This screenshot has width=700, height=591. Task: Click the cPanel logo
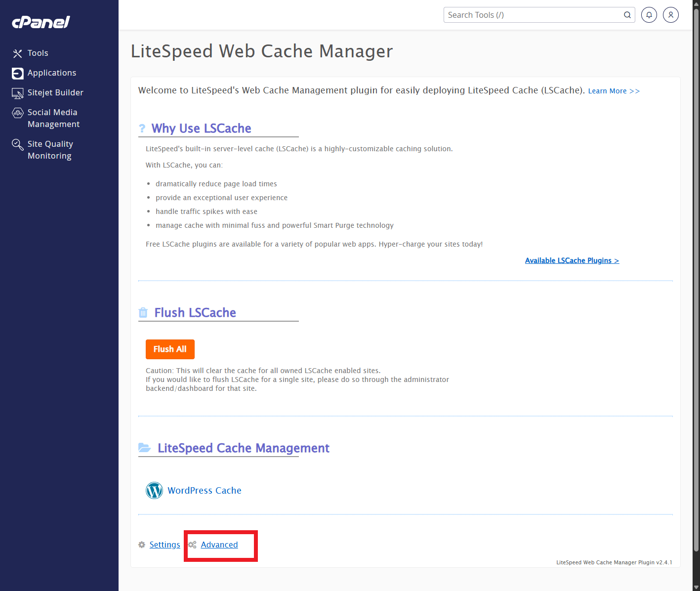coord(41,22)
